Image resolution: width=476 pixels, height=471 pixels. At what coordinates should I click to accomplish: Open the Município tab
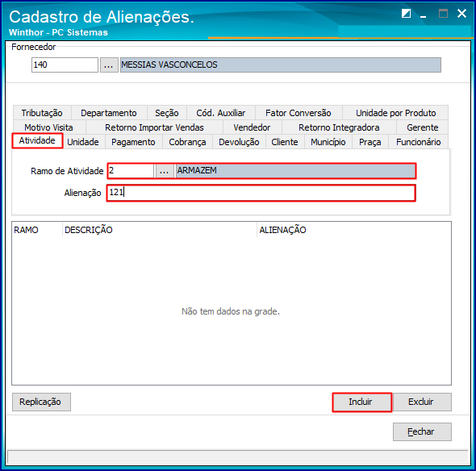click(328, 142)
